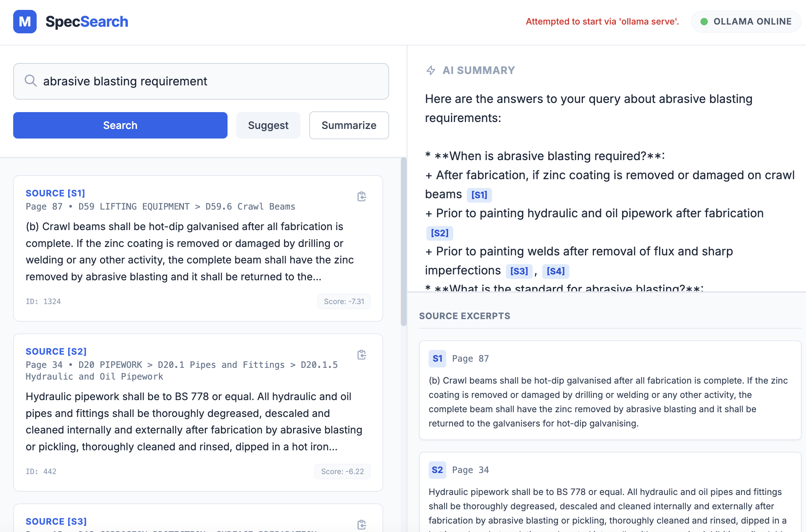Copy Source S1 result with clipboard icon
The image size is (806, 532).
362,196
